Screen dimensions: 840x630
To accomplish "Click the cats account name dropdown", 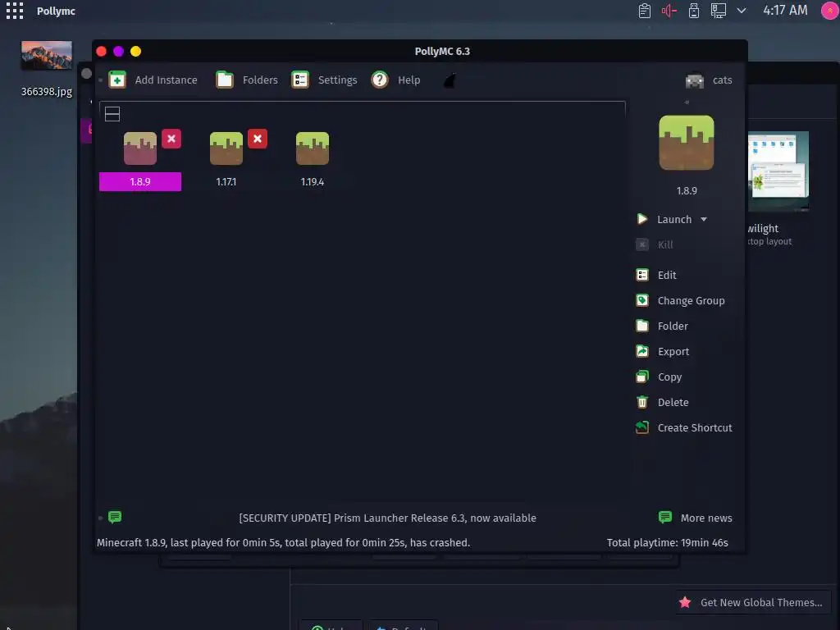I will 722,80.
